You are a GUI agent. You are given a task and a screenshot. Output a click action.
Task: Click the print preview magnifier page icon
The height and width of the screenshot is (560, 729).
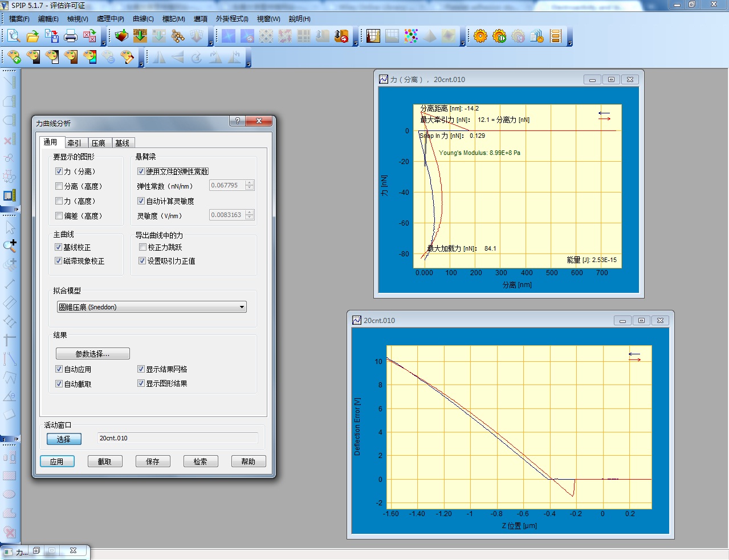[14, 36]
